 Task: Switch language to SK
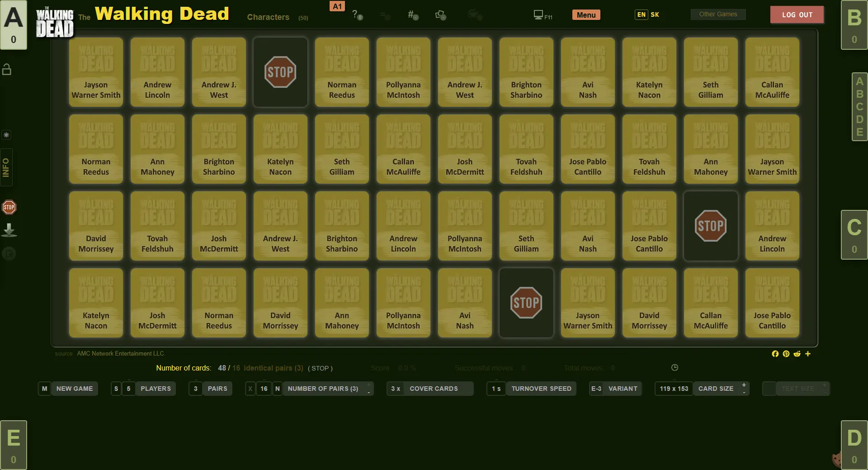tap(655, 14)
